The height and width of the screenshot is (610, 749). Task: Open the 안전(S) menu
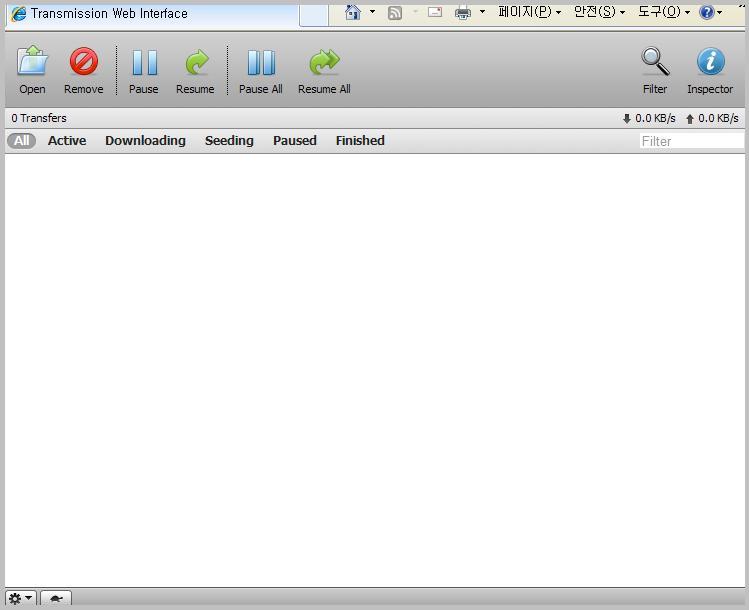599,11
